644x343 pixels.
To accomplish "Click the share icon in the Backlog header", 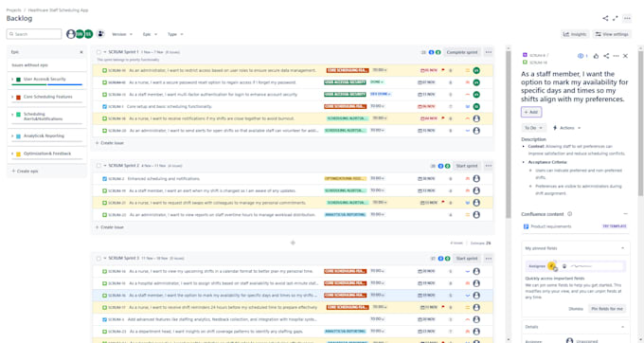I will (x=605, y=18).
